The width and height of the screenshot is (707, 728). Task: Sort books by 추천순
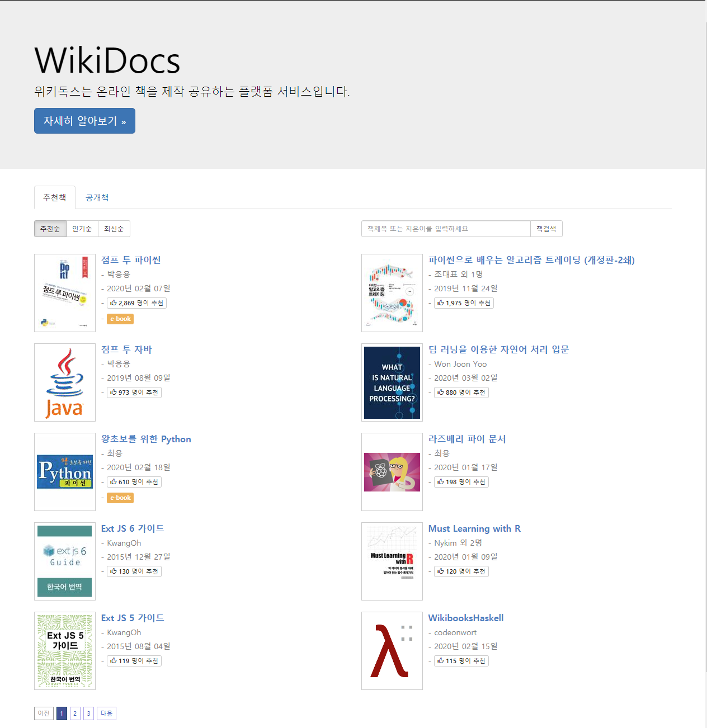point(50,229)
